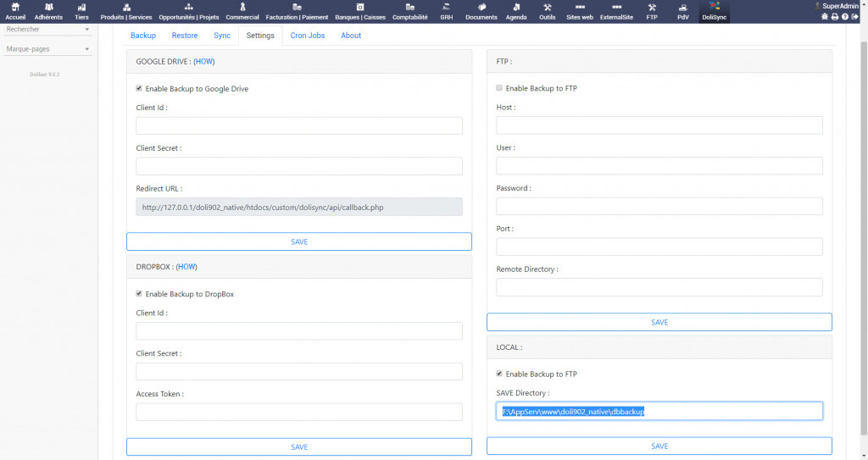Click the FTP Host input field
The height and width of the screenshot is (460, 868).
pos(659,125)
